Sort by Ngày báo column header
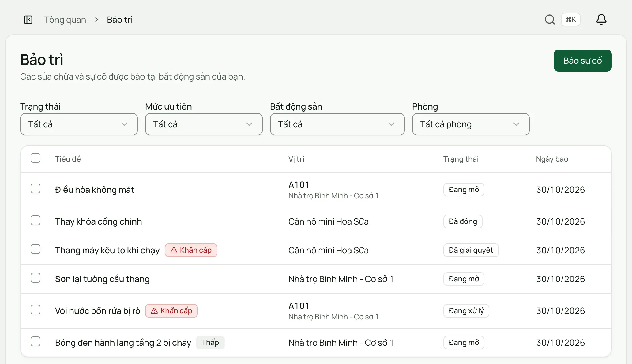Viewport: 632px width, 364px height. pyautogui.click(x=552, y=159)
